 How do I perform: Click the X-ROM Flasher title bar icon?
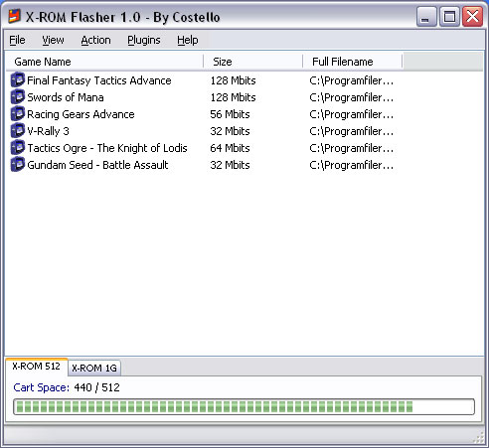(14, 17)
